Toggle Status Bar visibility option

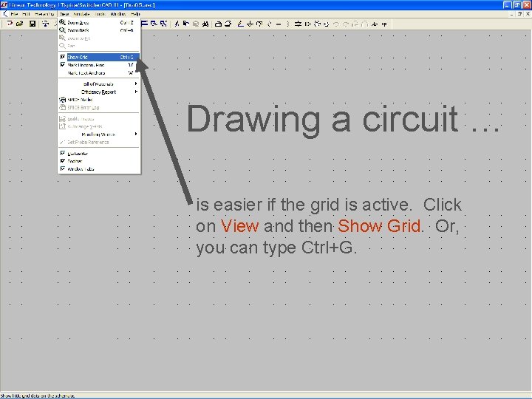click(x=99, y=154)
